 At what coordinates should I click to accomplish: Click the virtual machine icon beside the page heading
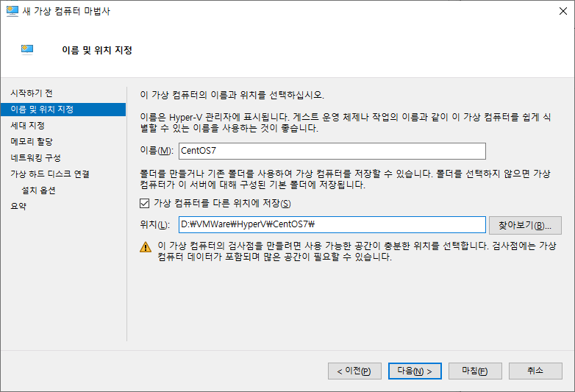pyautogui.click(x=27, y=49)
